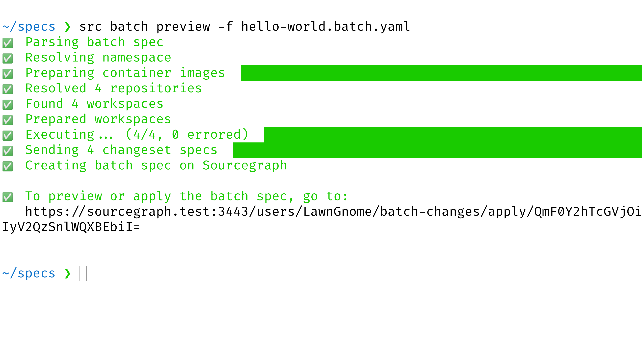Click the checkmark beside Creating batch spec on Sourcegraph

coord(8,166)
